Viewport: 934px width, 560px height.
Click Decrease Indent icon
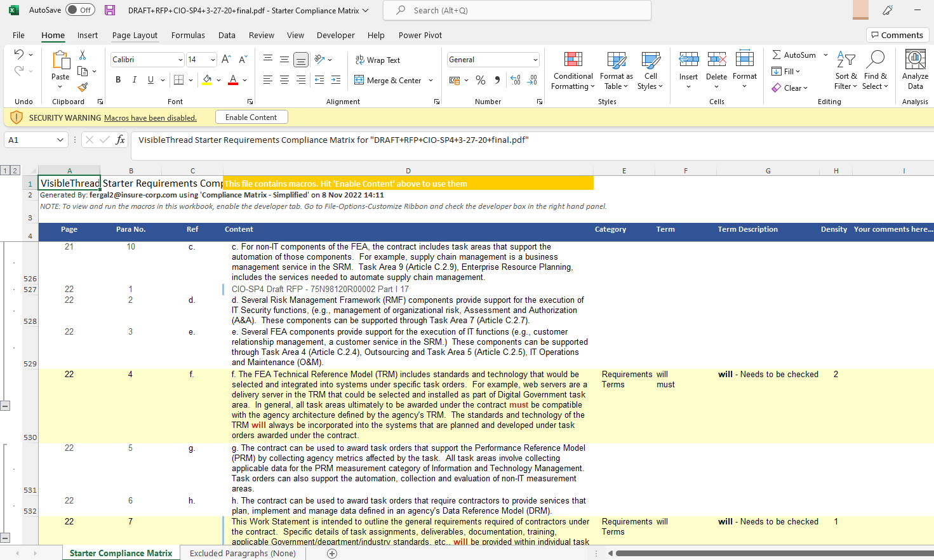pyautogui.click(x=319, y=79)
